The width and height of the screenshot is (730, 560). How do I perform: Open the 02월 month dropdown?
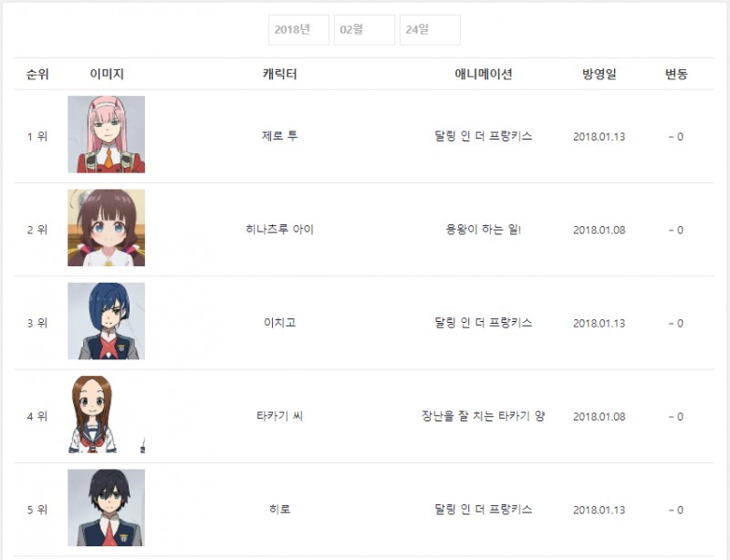tap(364, 30)
